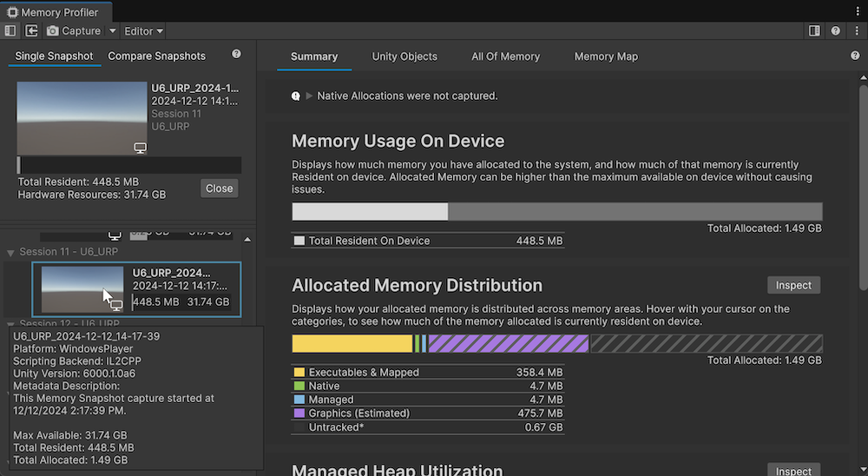Click the 'Allocated Memory Distribution' heading
Image resolution: width=868 pixels, height=476 pixels.
point(417,286)
